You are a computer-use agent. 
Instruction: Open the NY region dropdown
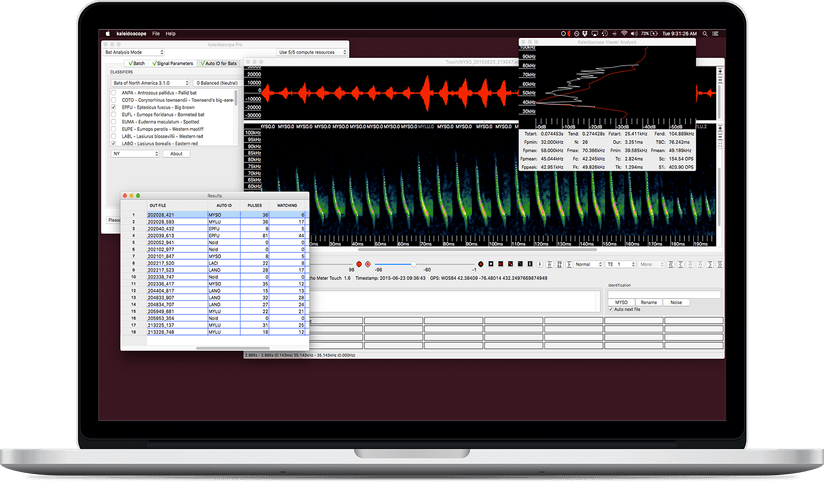click(x=135, y=153)
